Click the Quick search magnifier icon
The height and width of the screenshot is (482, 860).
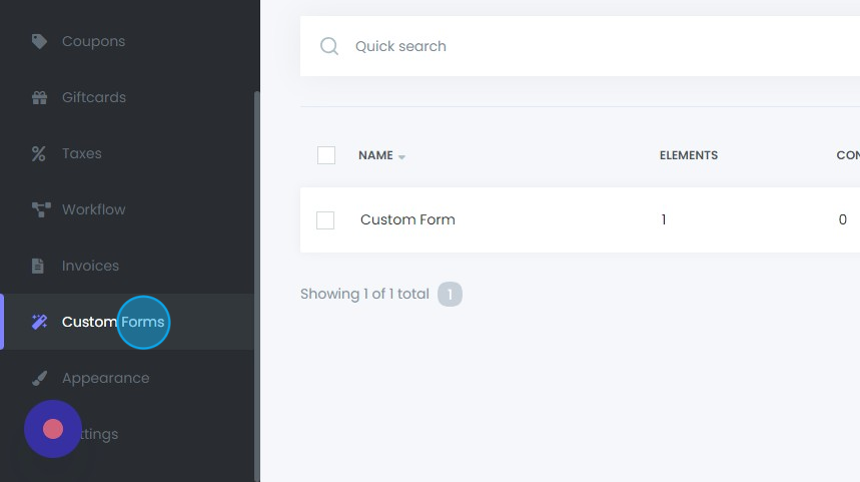[x=329, y=46]
